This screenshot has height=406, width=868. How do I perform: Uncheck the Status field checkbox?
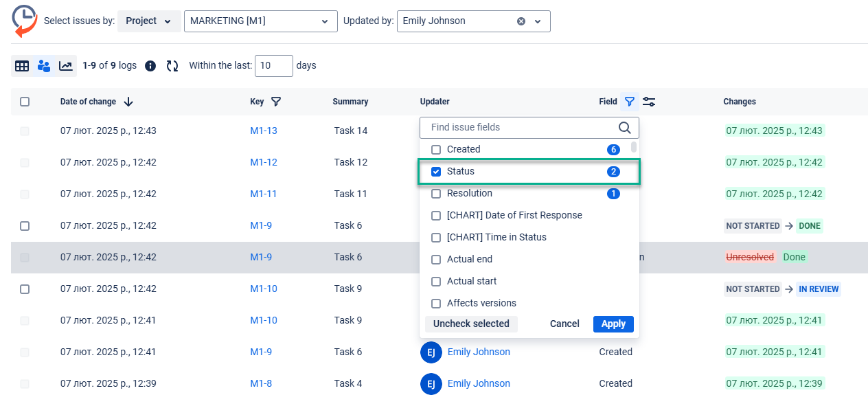(x=436, y=172)
